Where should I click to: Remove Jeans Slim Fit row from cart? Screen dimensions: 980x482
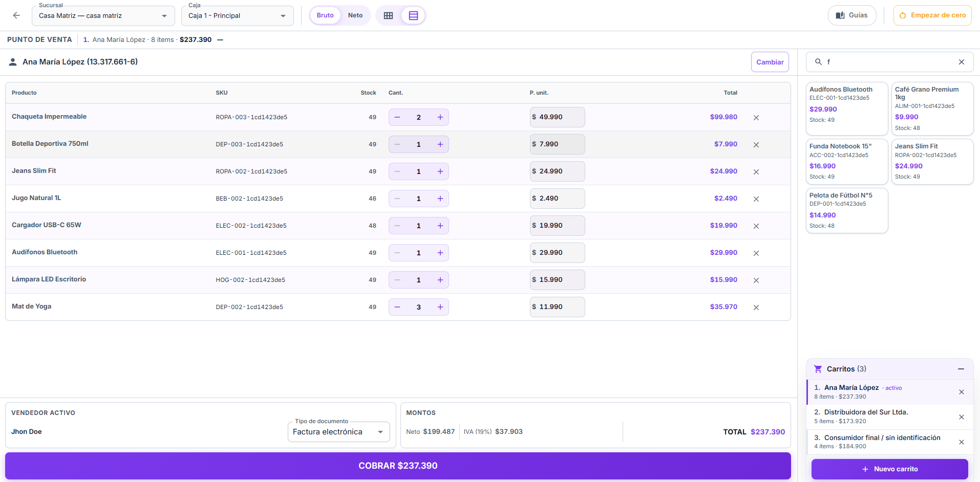(756, 172)
